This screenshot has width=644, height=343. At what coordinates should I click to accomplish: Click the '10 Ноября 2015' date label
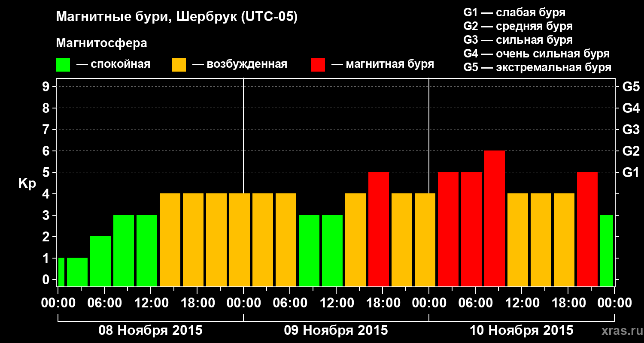coord(521,331)
